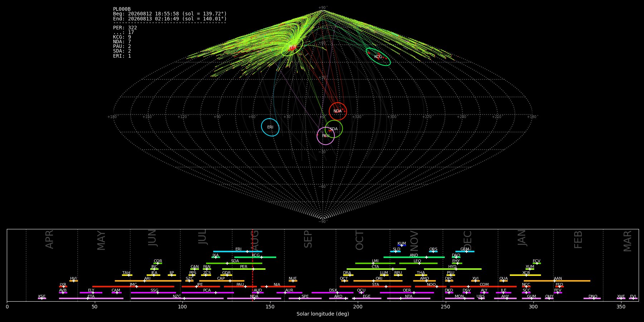Click the STA shower bar
Screen dimensions: 644x322
click(x=375, y=287)
